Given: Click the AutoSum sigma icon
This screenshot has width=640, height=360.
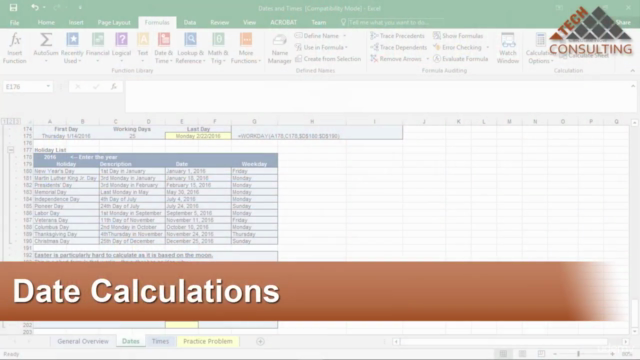Looking at the screenshot, I should pos(46,40).
